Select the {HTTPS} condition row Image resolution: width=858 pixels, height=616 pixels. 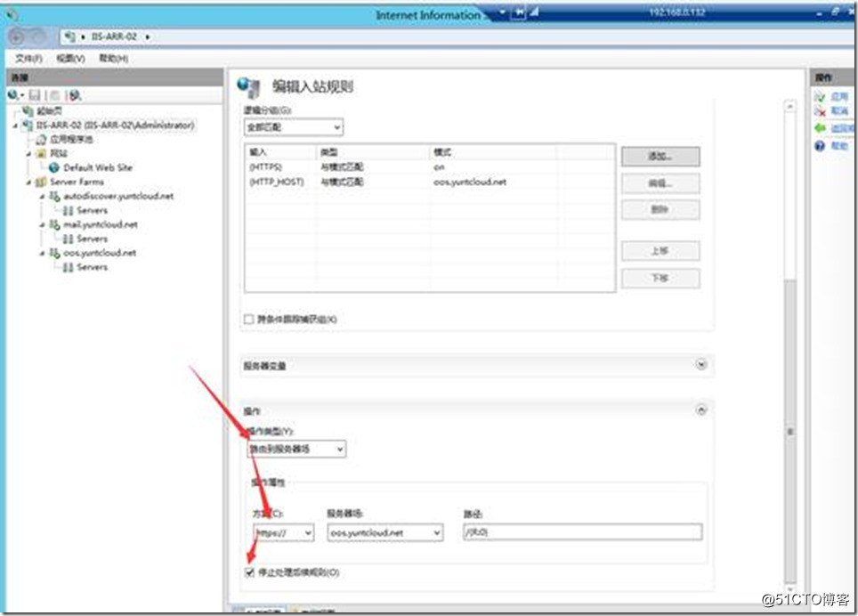430,166
